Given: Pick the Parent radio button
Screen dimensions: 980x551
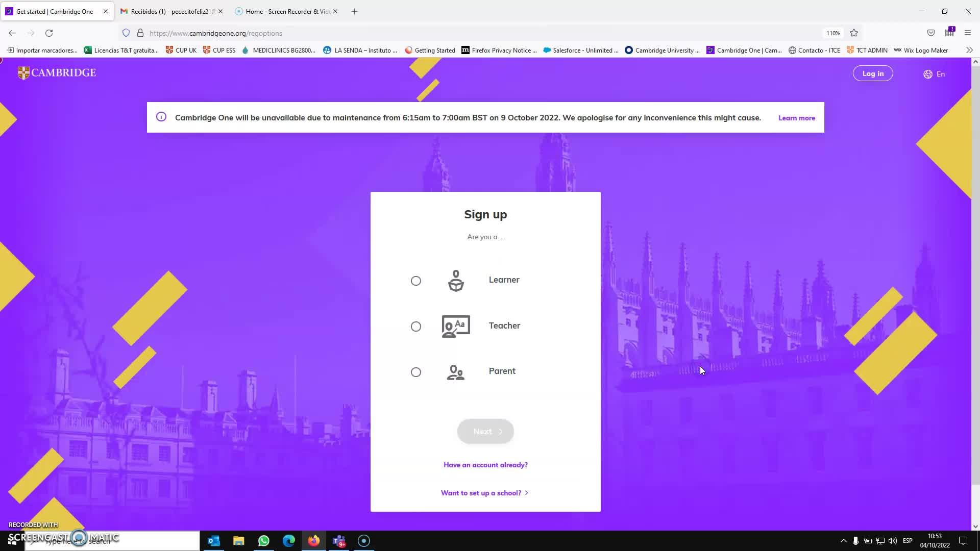Looking at the screenshot, I should click(416, 372).
